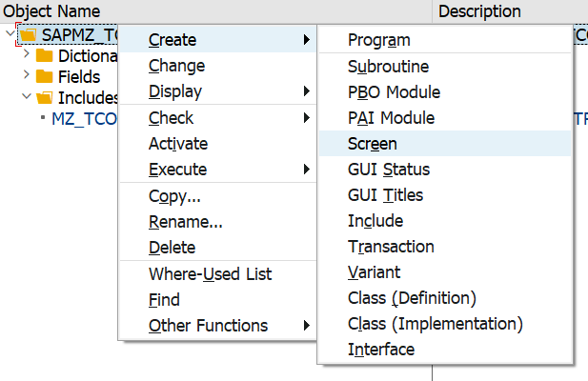
Task: Choose Rename... from the context menu
Action: (x=218, y=222)
